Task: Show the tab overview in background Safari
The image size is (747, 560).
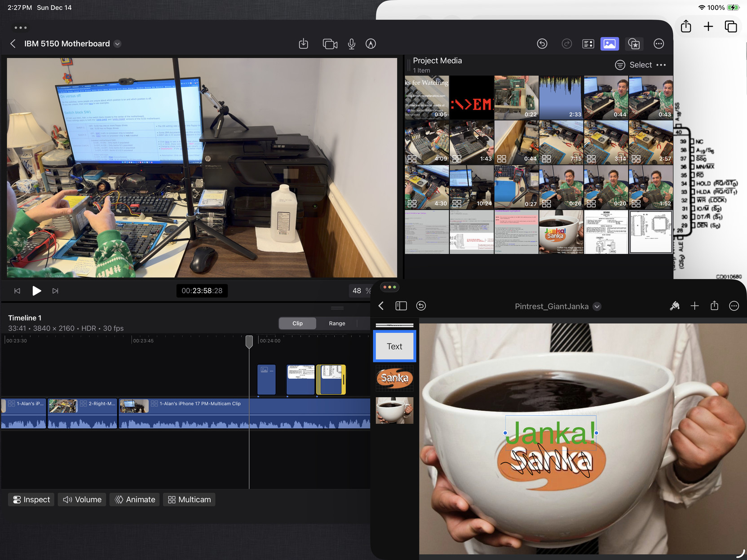Action: pyautogui.click(x=731, y=26)
